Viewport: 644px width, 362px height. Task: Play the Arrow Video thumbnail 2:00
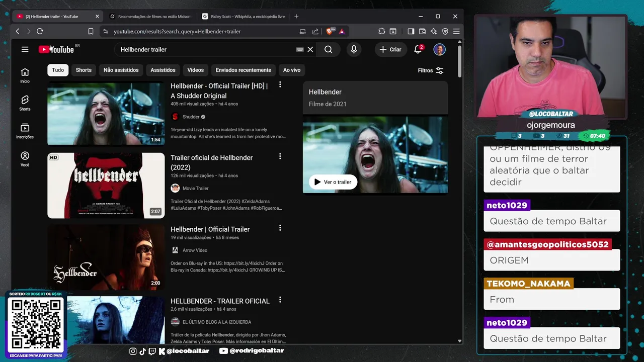click(x=106, y=257)
